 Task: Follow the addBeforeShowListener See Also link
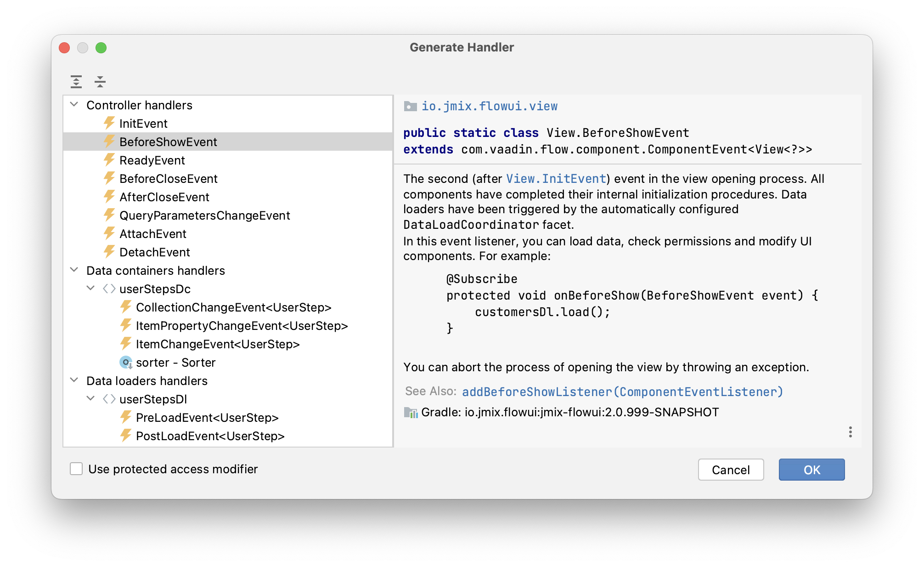pos(622,392)
